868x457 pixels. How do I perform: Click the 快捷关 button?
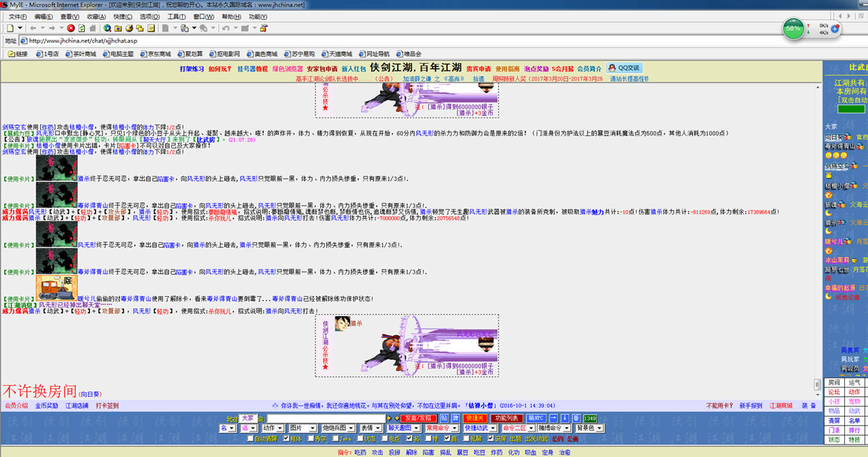(x=475, y=418)
